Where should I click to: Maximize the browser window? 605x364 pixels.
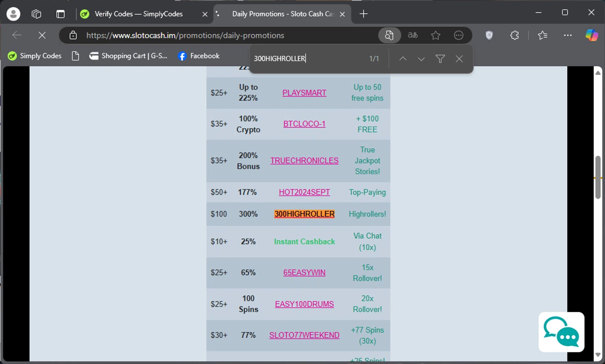coord(565,12)
